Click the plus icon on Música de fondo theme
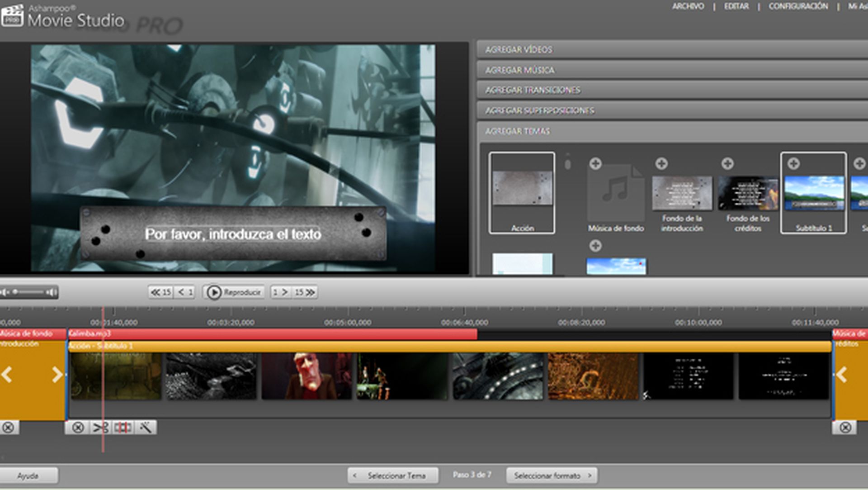The image size is (868, 490). (594, 164)
